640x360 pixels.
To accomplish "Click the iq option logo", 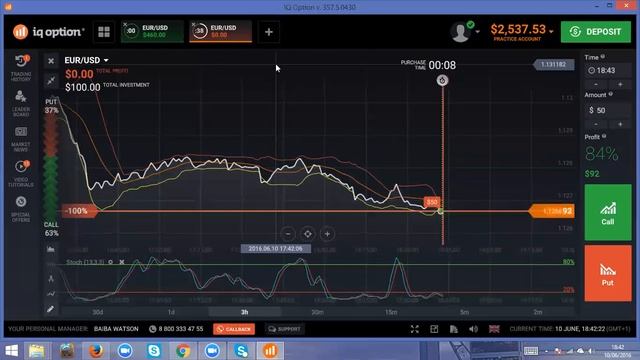I will pyautogui.click(x=49, y=32).
